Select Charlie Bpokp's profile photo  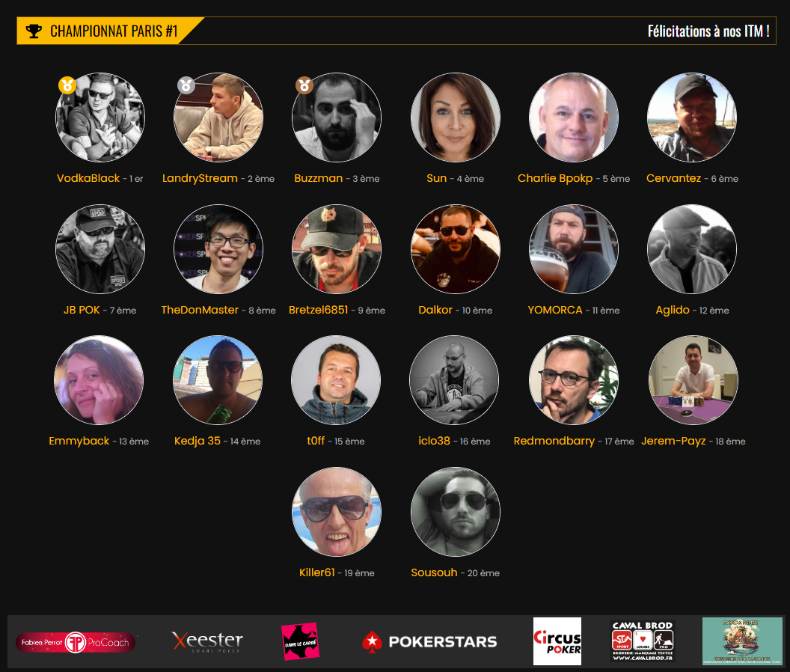pos(574,117)
